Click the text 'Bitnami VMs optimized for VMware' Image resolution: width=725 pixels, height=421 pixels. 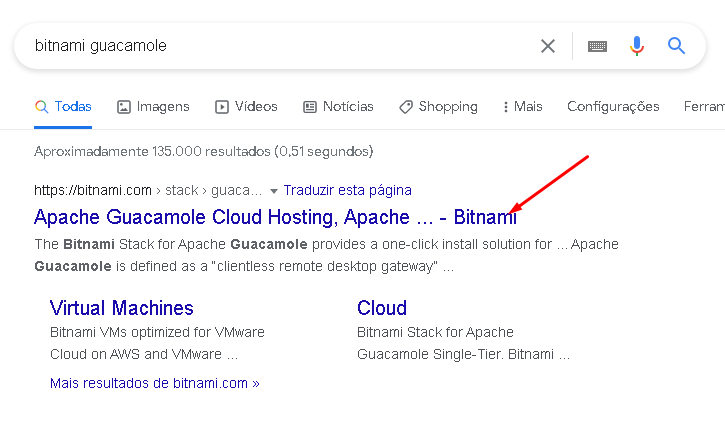pyautogui.click(x=157, y=332)
